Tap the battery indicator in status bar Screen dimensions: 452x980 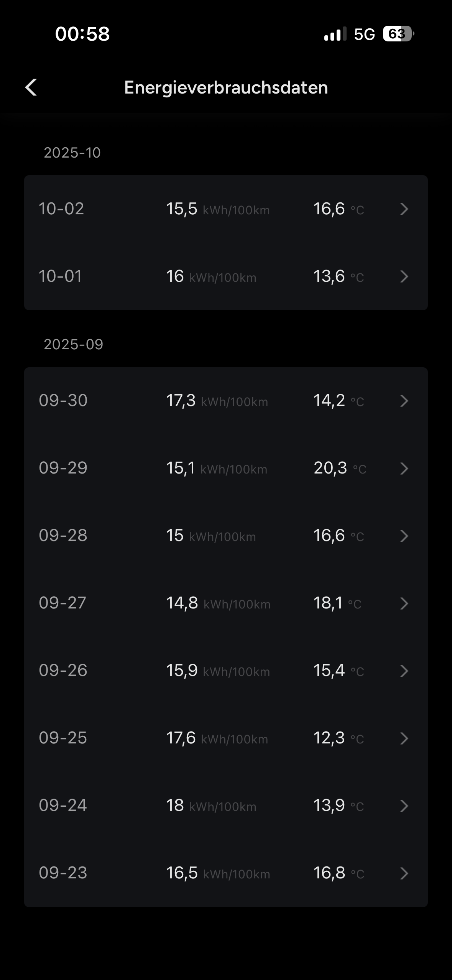click(x=398, y=34)
